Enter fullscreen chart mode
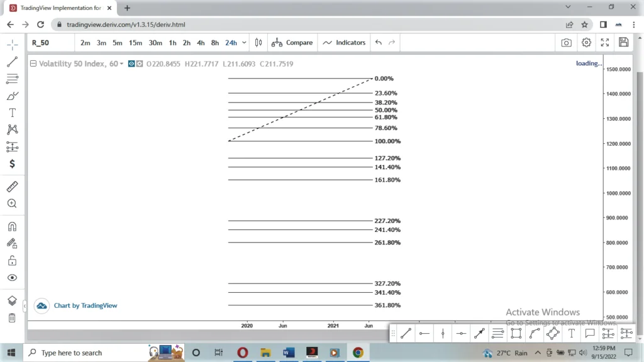The width and height of the screenshot is (644, 362). [x=605, y=43]
